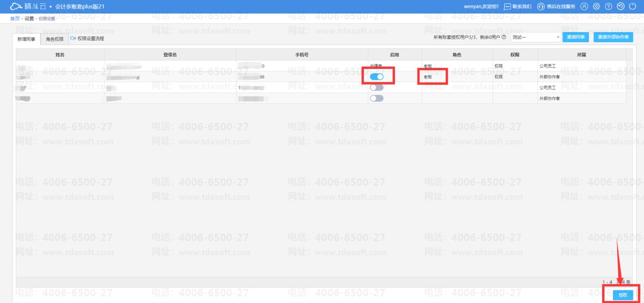Click the help icon beside 剩余0用户
This screenshot has height=303, width=644.
[504, 37]
